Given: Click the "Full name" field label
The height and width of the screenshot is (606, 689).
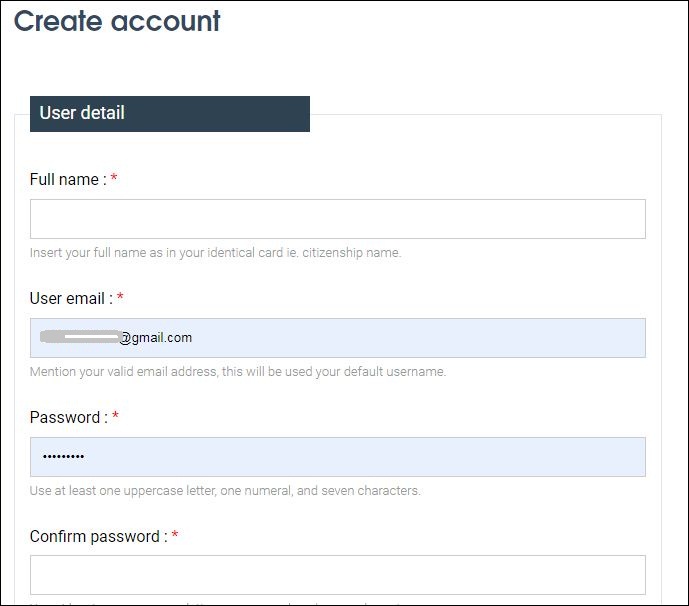Looking at the screenshot, I should coord(65,180).
